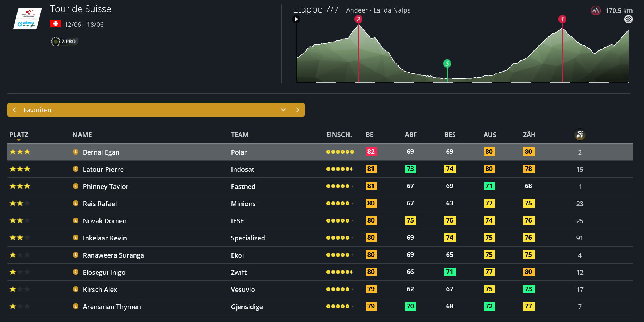This screenshot has height=322, width=644.
Task: Select the category 1 climb marker
Action: pos(562,19)
